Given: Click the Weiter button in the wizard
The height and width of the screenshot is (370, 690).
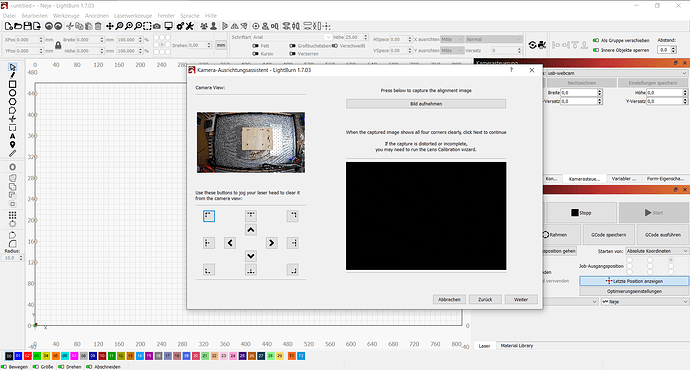Looking at the screenshot, I should pos(521,299).
